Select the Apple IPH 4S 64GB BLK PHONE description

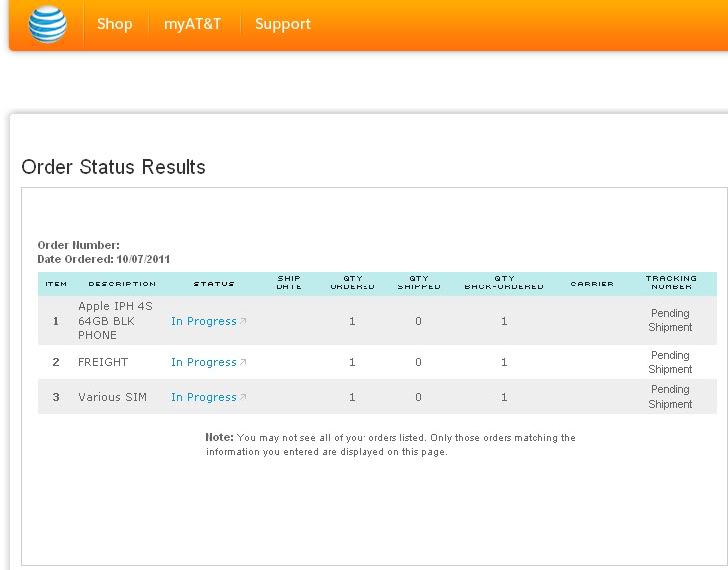tap(115, 321)
